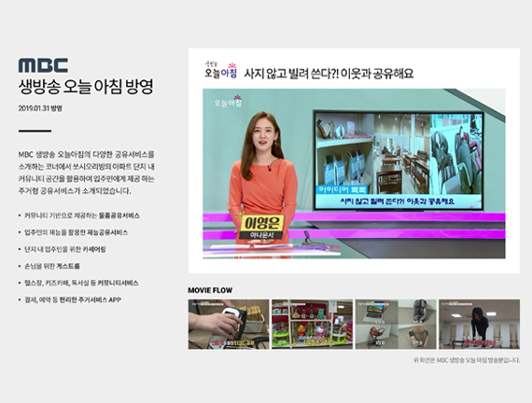The width and height of the screenshot is (532, 403).
Task: Select second Movie Flow thumbnail with toy shelf
Action: pyautogui.click(x=312, y=324)
